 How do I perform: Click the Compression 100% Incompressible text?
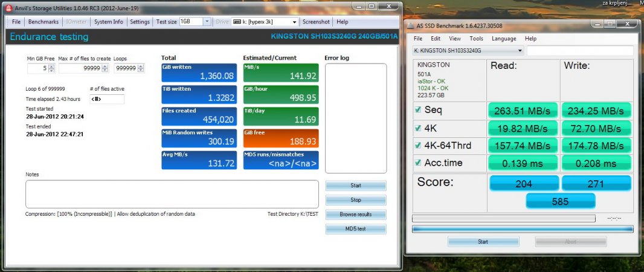pyautogui.click(x=69, y=214)
